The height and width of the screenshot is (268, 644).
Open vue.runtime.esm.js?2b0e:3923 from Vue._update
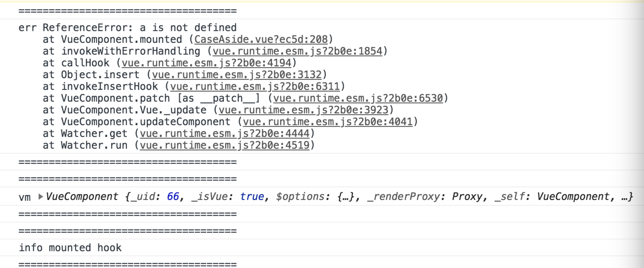click(x=304, y=110)
